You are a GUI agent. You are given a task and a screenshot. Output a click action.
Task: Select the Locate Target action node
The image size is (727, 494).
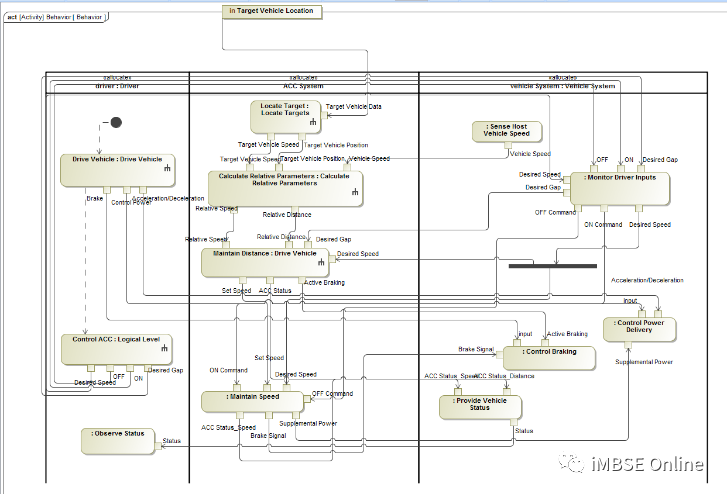(286, 117)
